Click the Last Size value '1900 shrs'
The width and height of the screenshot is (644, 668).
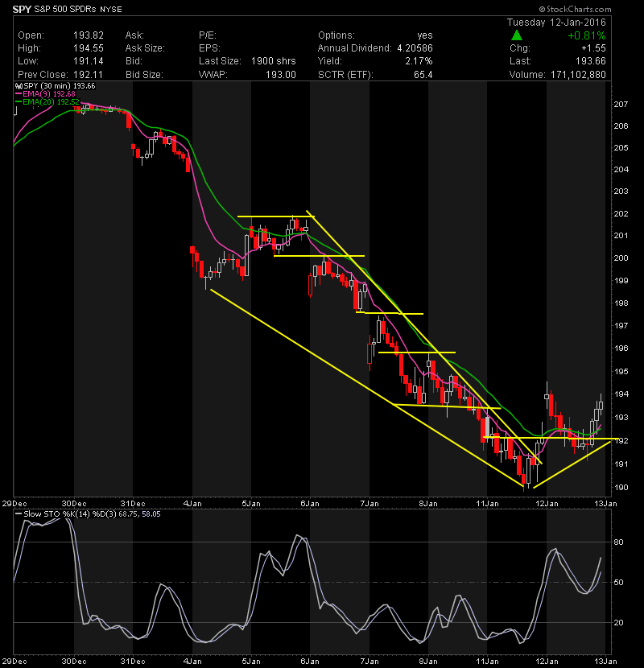point(273,61)
